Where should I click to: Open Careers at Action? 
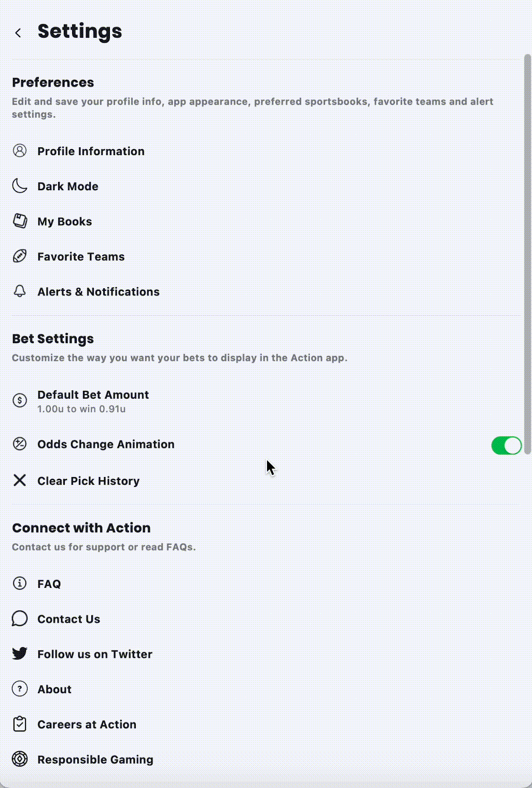[x=265, y=724]
